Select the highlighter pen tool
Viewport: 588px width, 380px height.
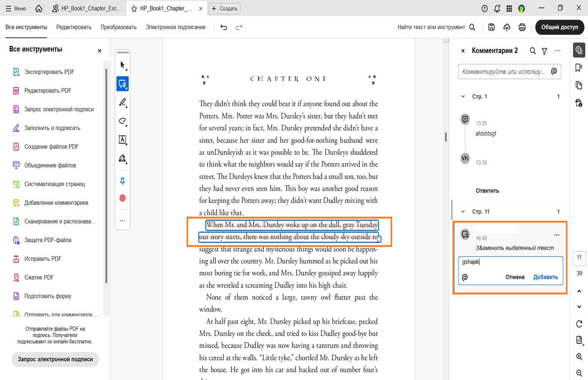(122, 102)
